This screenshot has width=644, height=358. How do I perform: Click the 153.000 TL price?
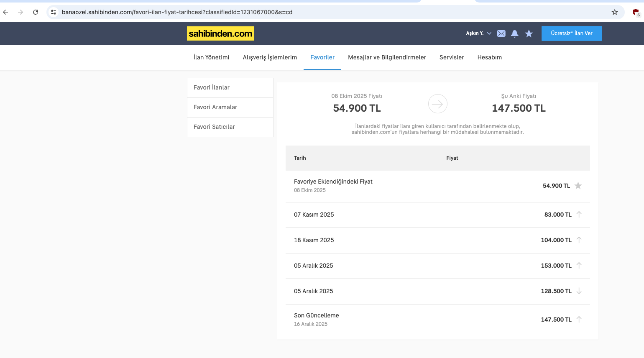556,266
